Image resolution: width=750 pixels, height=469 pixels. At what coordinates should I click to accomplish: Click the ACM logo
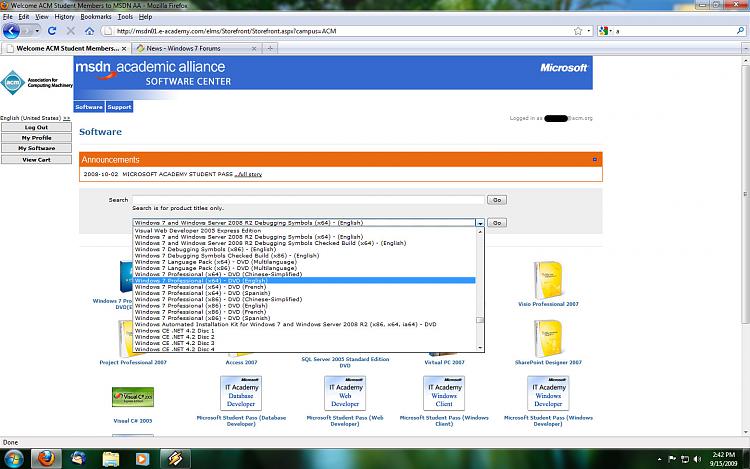tap(13, 82)
